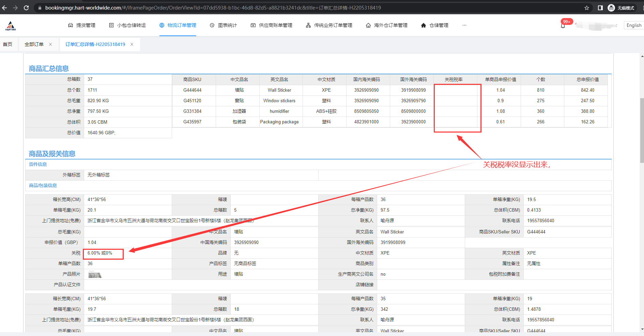Viewport: 644px width, 336px height.
Task: Click the bookmark star icon in address bar
Action: coord(587,8)
